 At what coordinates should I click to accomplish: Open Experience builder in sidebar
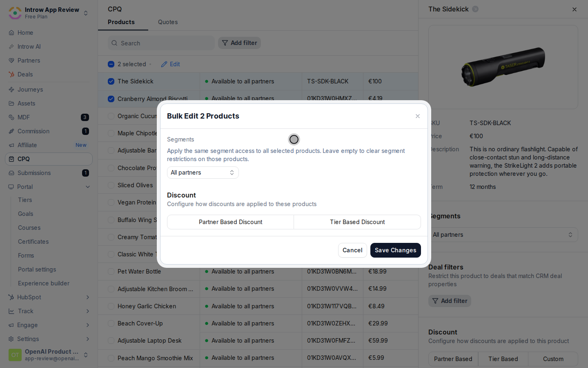coord(44,283)
